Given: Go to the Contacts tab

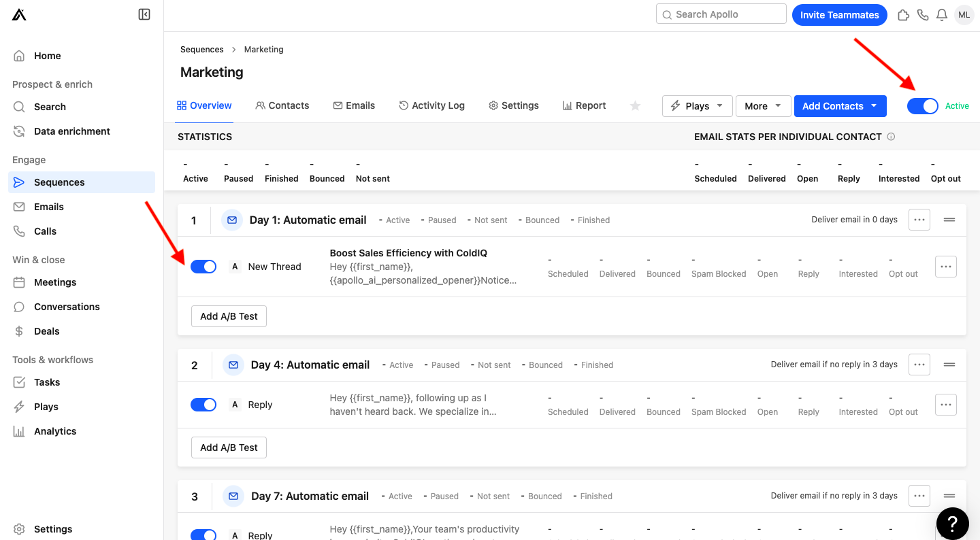Looking at the screenshot, I should [x=282, y=105].
